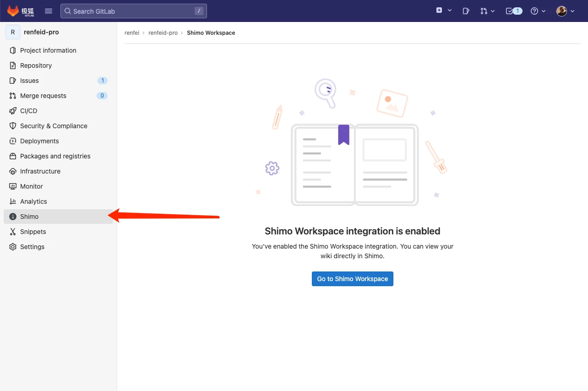Click the Project information icon
The image size is (588, 391).
point(13,50)
